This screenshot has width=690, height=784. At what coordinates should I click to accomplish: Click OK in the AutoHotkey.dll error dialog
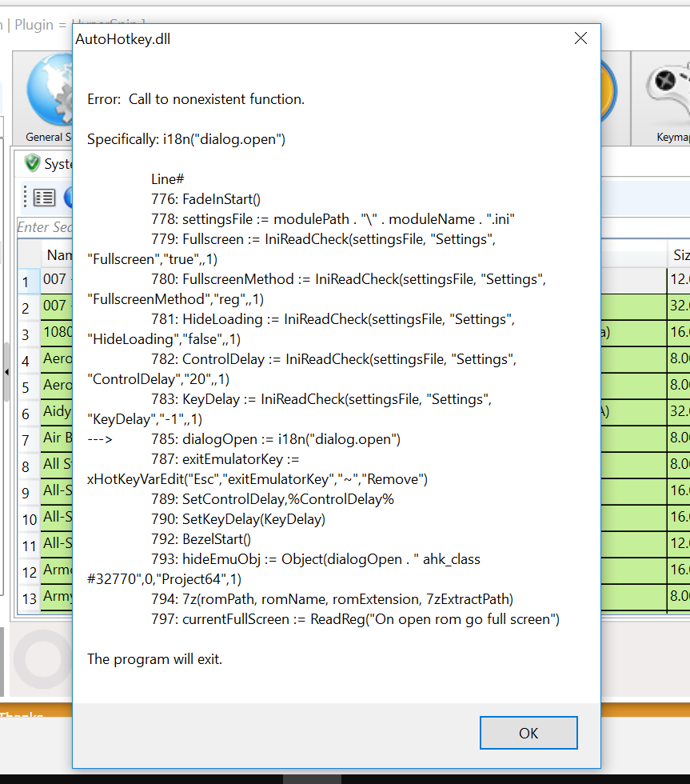point(528,733)
